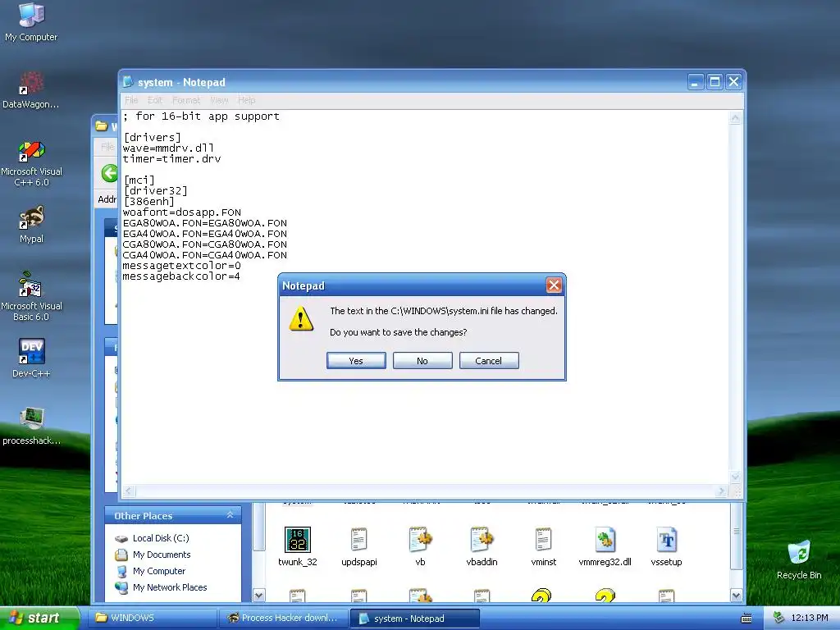Image resolution: width=840 pixels, height=630 pixels.
Task: Select the updspapi file icon
Action: [359, 546]
